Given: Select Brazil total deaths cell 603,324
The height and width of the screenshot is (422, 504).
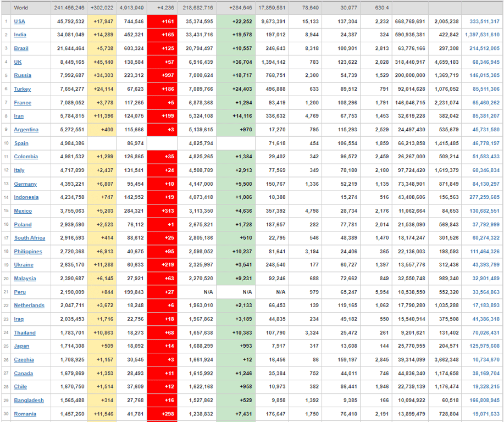Looking at the screenshot, I should click(131, 48).
